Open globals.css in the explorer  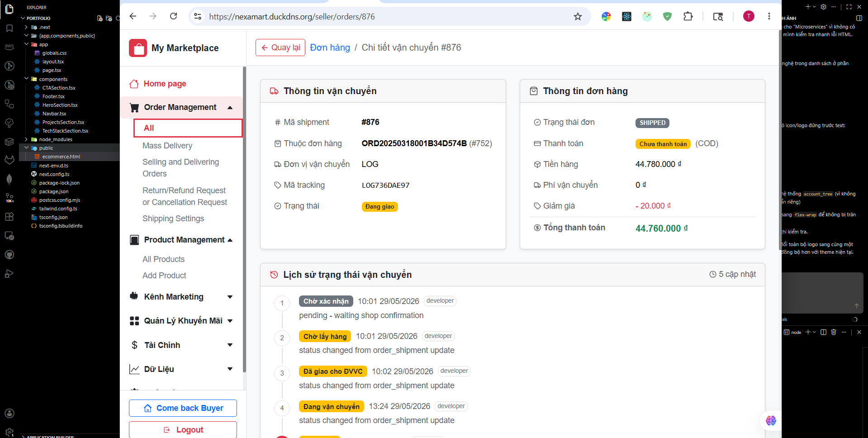tap(54, 53)
